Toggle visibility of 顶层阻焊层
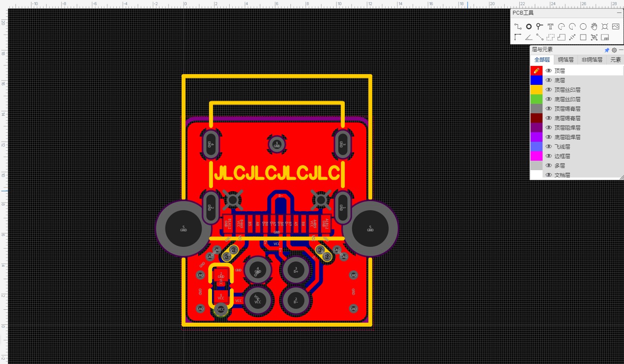 tap(549, 128)
